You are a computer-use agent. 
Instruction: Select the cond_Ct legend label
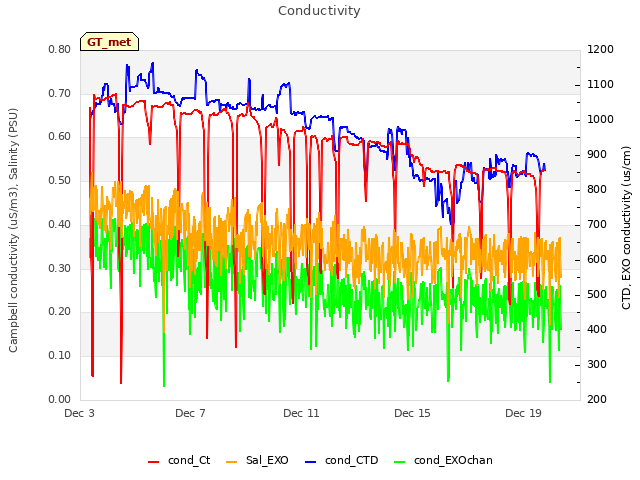[x=189, y=460]
